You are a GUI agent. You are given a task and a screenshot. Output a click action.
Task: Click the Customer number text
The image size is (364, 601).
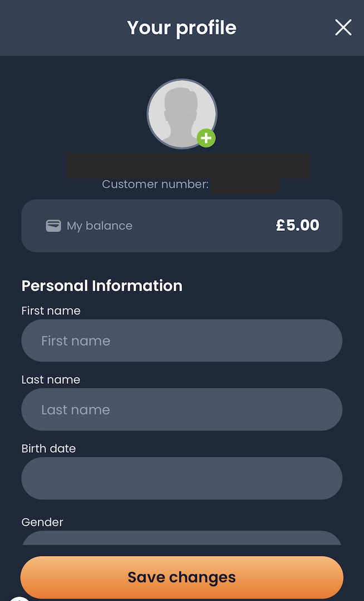(155, 184)
